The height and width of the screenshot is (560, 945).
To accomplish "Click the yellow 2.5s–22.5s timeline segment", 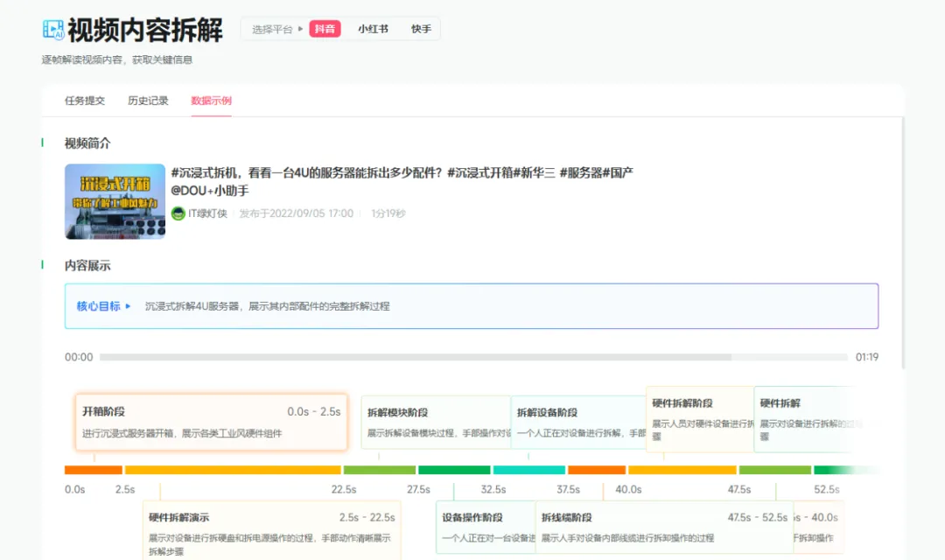I will coord(233,470).
